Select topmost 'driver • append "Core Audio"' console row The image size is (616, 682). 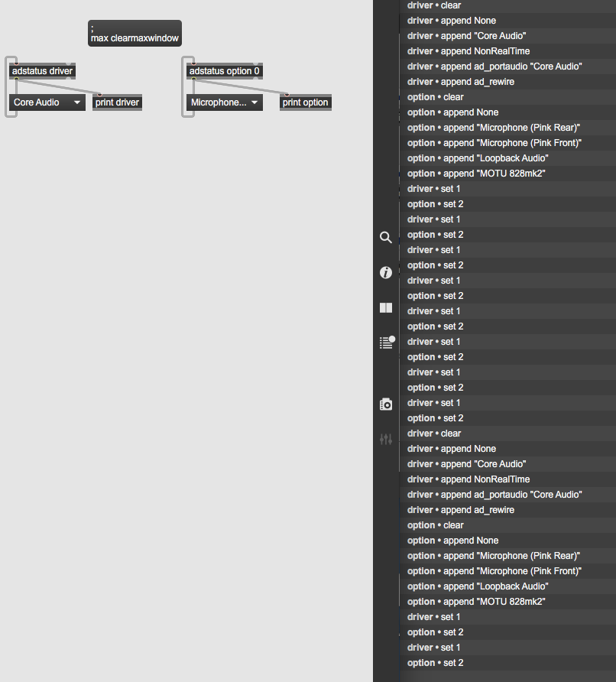(507, 36)
